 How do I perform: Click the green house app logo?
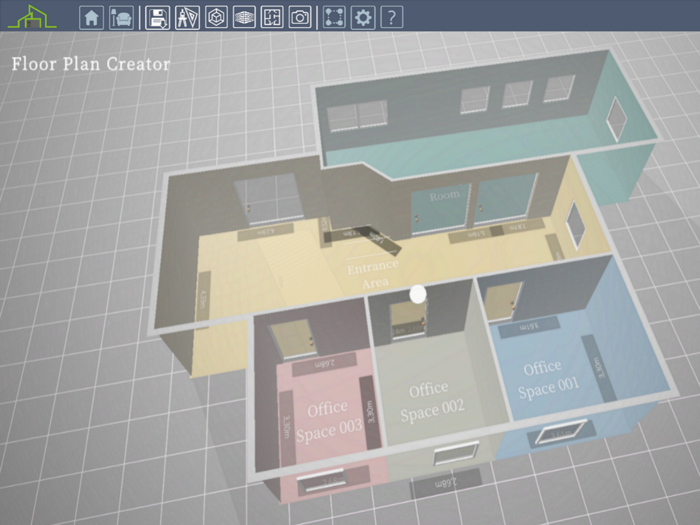click(x=32, y=17)
